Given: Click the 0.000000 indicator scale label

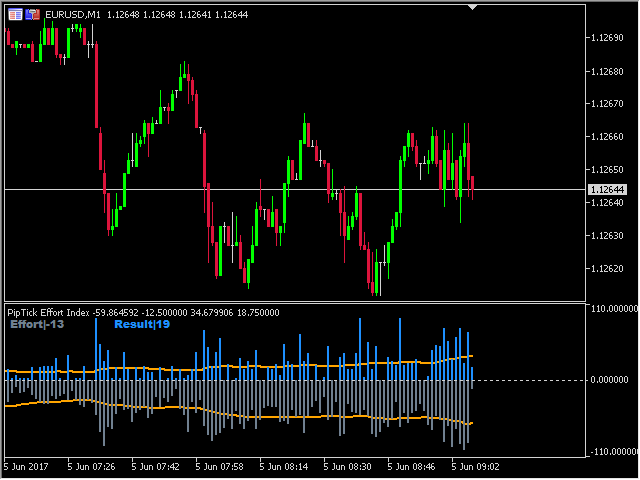Looking at the screenshot, I should [609, 380].
